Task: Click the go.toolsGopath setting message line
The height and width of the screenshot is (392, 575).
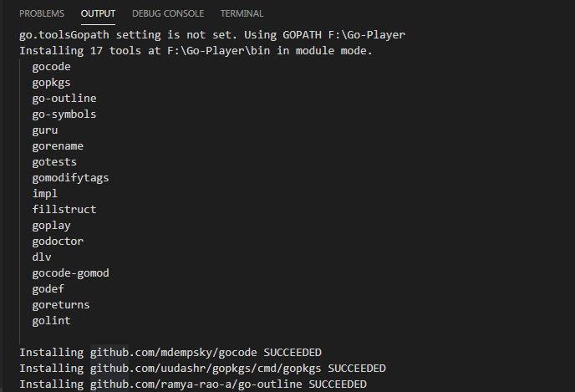Action: tap(212, 35)
